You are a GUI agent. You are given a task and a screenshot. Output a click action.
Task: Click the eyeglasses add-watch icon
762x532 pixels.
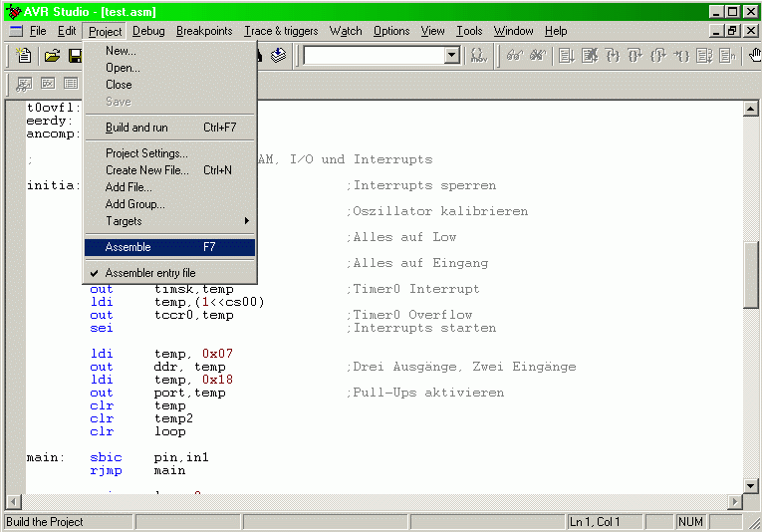click(x=515, y=56)
